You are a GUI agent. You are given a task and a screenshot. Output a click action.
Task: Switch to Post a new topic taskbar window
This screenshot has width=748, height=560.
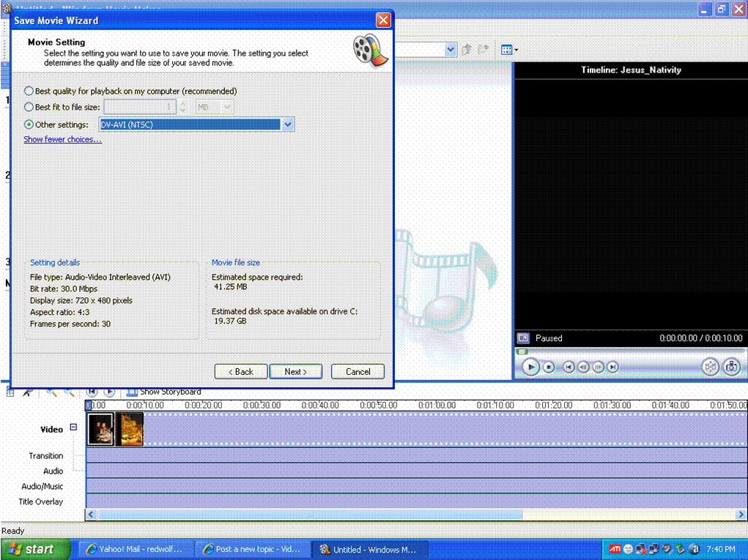click(x=252, y=550)
